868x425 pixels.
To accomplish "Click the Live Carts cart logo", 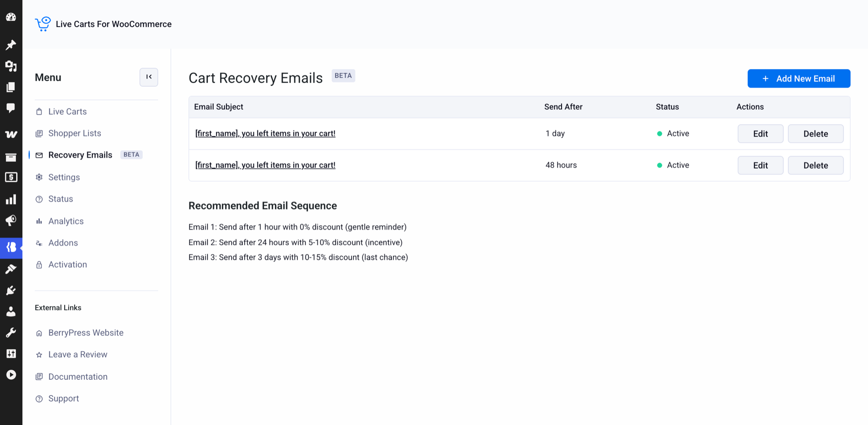I will [43, 24].
